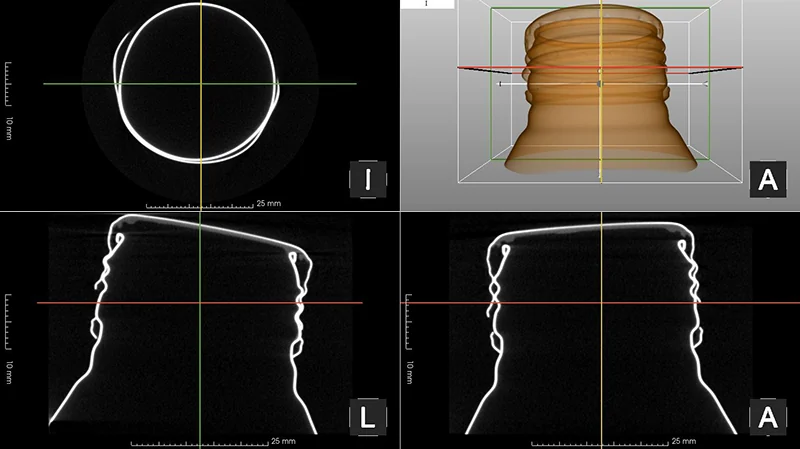The width and height of the screenshot is (800, 449).
Task: Click the 'A' orientation cube in bottom-right slice view
Action: click(768, 417)
